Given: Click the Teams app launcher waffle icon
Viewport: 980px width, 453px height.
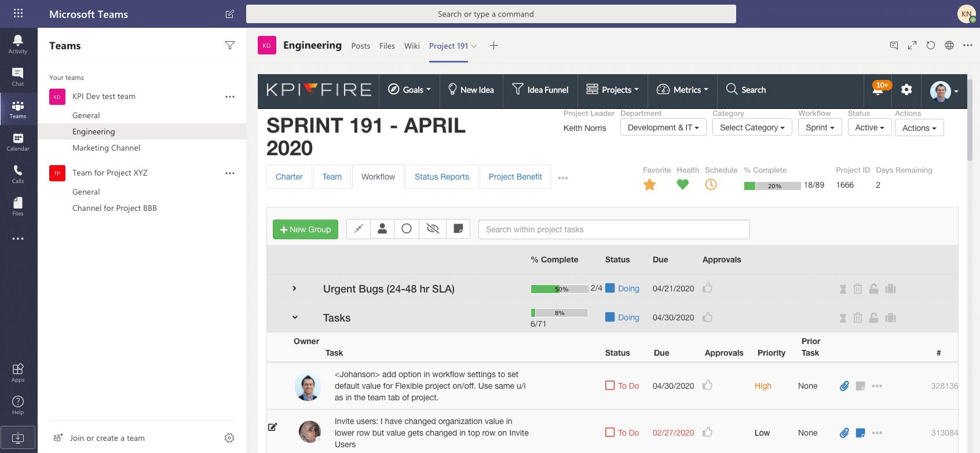Looking at the screenshot, I should [19, 13].
